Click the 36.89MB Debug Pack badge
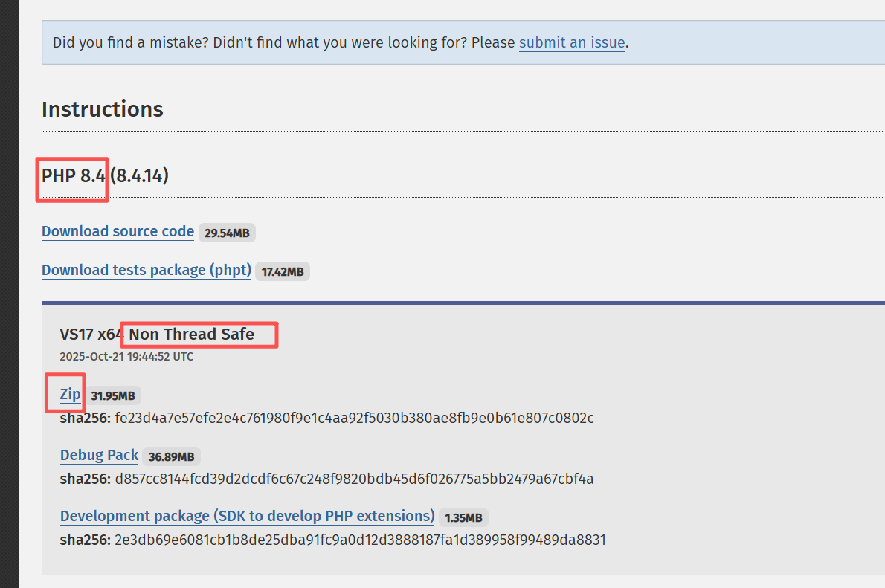885x588 pixels. point(171,456)
